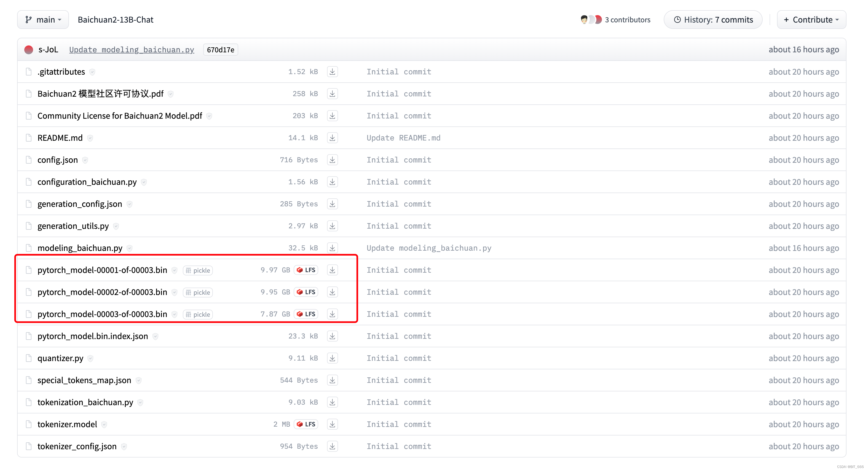The image size is (868, 471).
Task: Click the Baichuan2-13B-Chat breadcrumb
Action: 116,20
